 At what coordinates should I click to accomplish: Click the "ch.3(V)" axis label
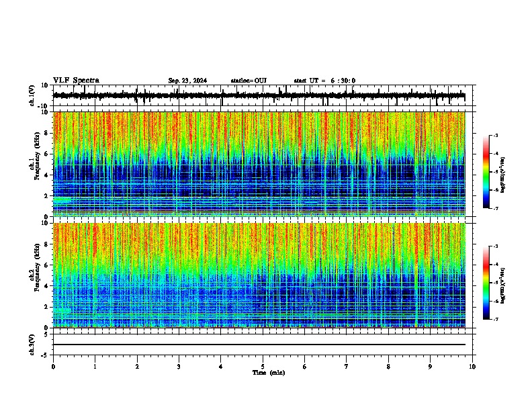(32, 345)
